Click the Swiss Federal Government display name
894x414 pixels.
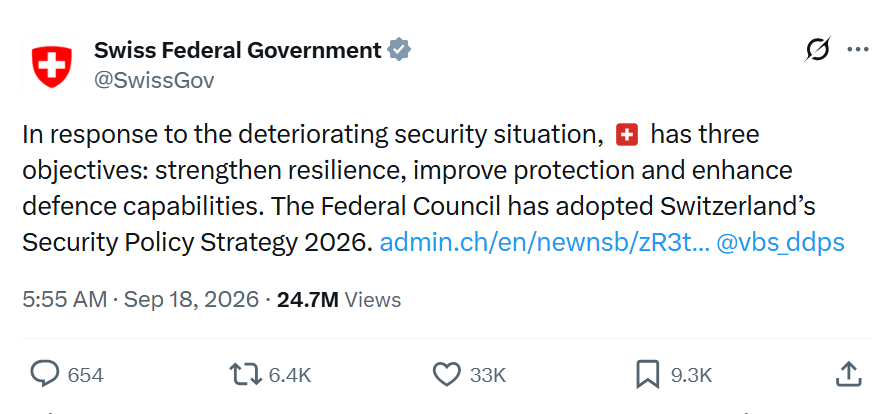point(238,51)
